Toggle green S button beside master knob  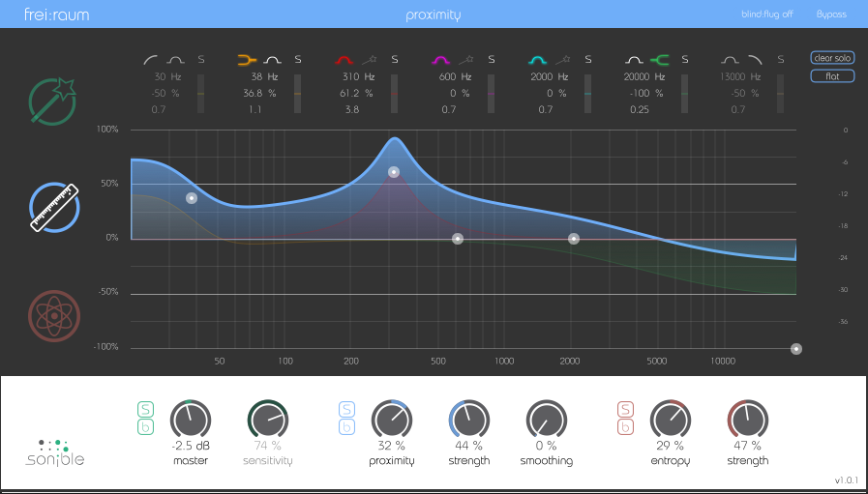click(x=145, y=409)
